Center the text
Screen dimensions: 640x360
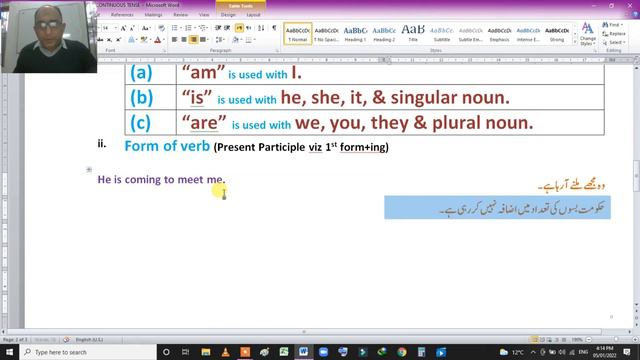coord(184,40)
